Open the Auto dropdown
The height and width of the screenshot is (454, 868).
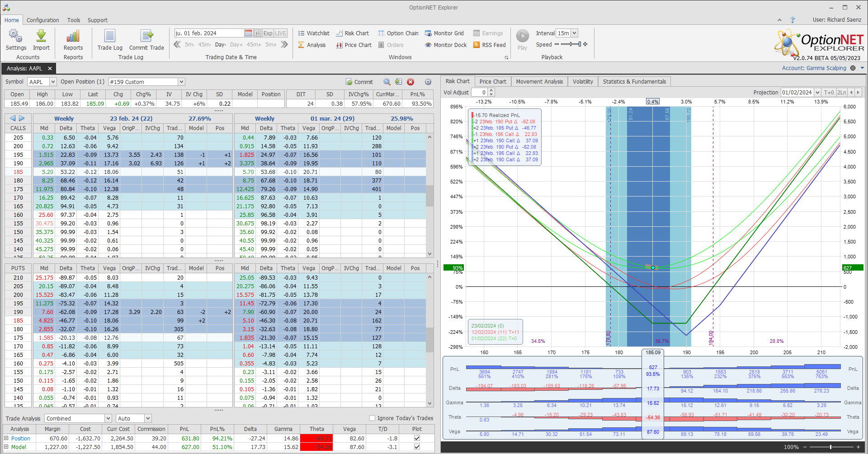(148, 419)
